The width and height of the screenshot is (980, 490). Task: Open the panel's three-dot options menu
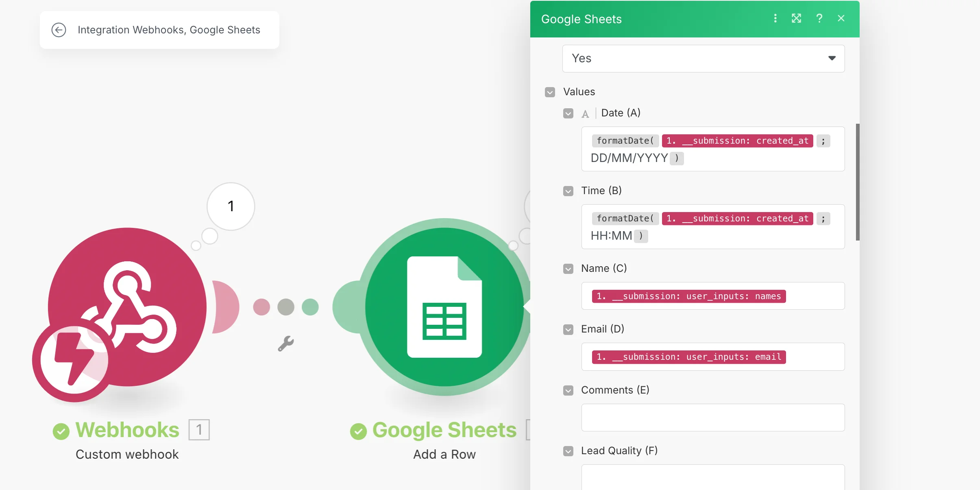[x=775, y=18]
